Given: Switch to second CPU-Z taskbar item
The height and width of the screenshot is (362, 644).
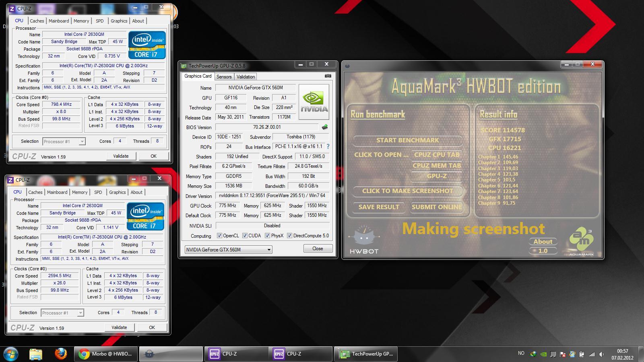Looking at the screenshot, I should 301,354.
